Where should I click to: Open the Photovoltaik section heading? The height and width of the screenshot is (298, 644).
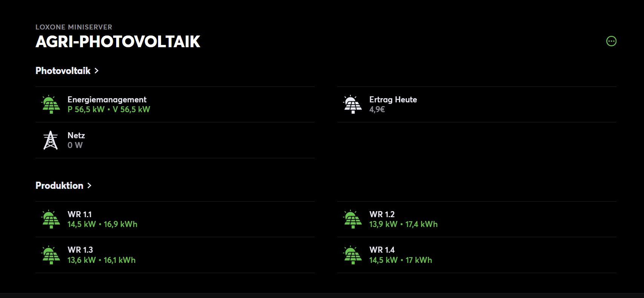(63, 71)
